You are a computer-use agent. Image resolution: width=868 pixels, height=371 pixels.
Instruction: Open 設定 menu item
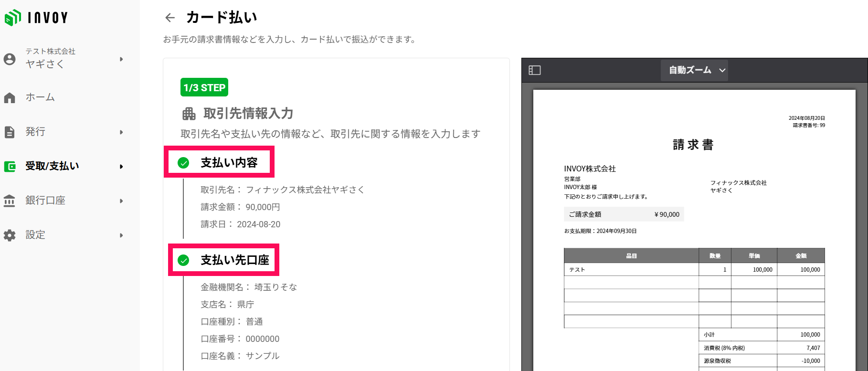click(x=35, y=235)
